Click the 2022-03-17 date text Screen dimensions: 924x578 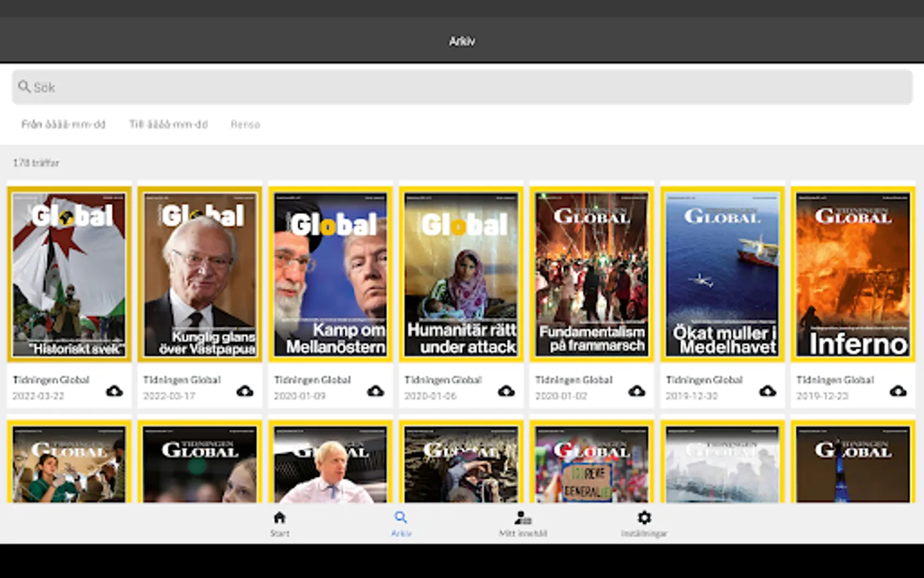coord(169,396)
